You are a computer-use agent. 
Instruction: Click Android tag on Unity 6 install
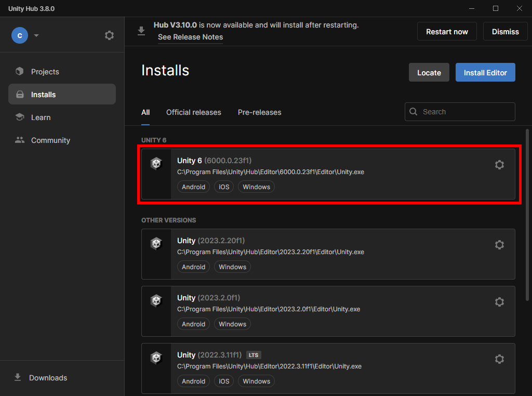click(x=193, y=187)
